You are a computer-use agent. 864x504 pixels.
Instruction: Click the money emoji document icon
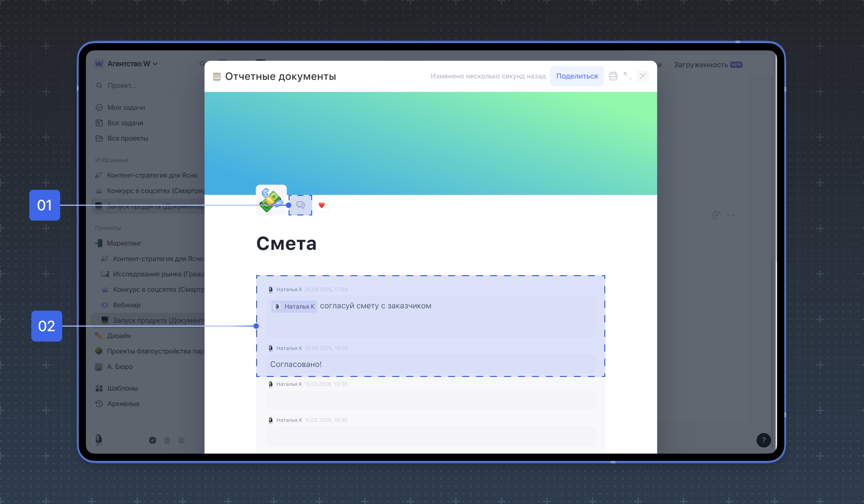coord(271,200)
